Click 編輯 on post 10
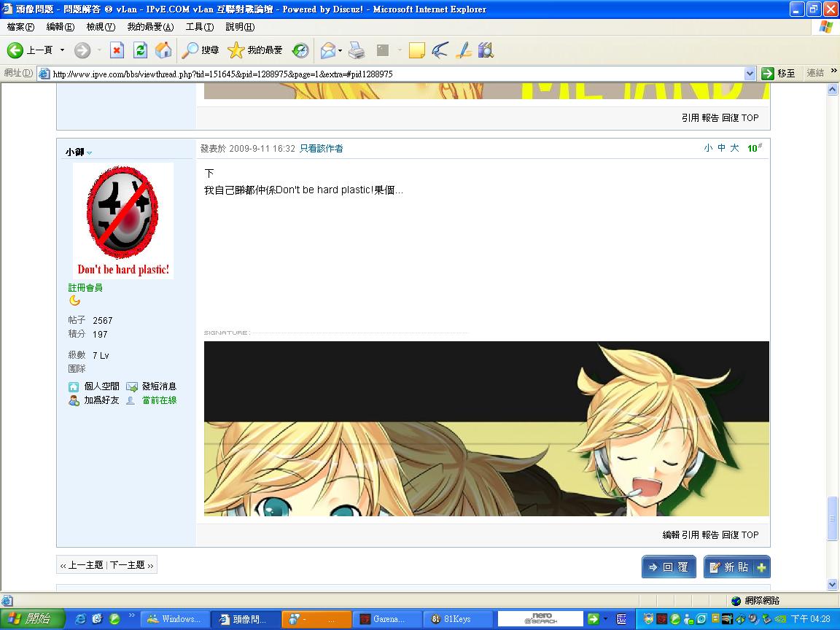The height and width of the screenshot is (630, 840). [x=672, y=534]
